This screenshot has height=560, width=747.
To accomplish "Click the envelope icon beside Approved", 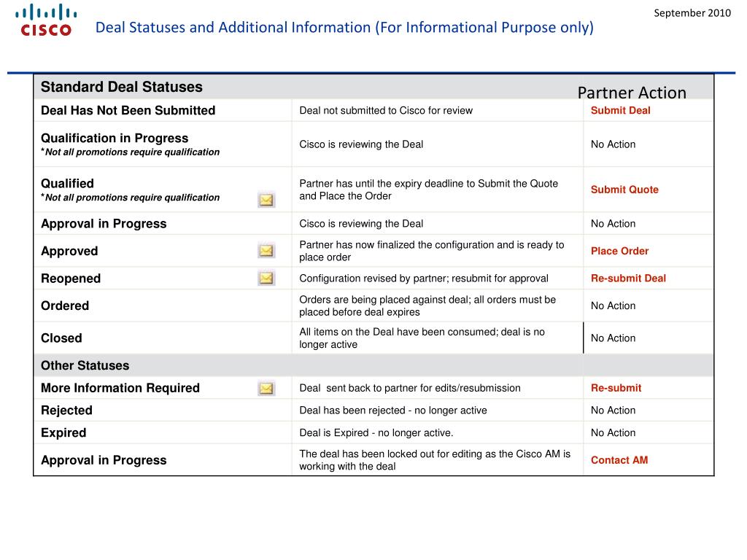I will 266,251.
